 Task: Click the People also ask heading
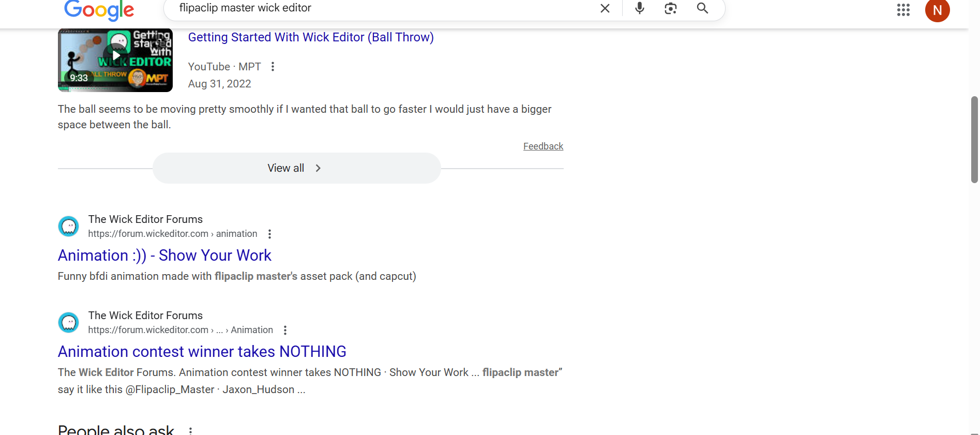pyautogui.click(x=116, y=429)
